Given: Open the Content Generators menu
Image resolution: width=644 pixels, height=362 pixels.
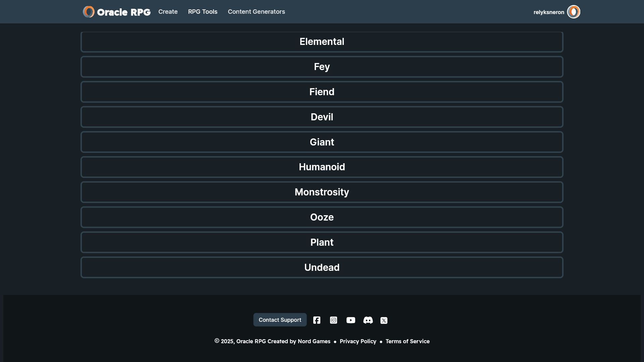Looking at the screenshot, I should tap(256, 12).
